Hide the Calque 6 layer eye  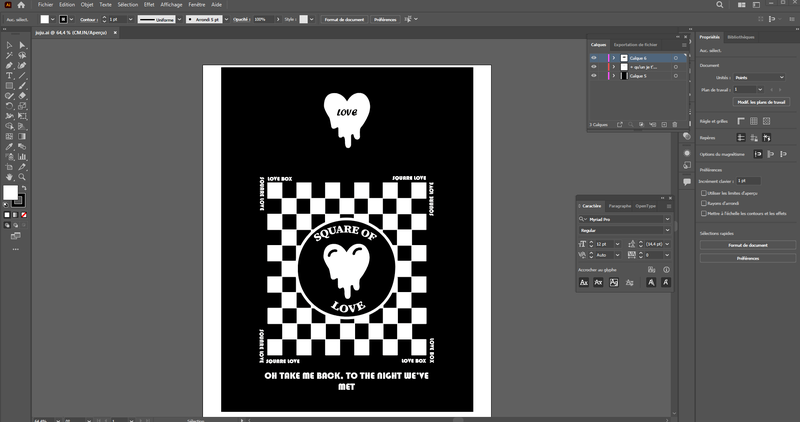(593, 58)
